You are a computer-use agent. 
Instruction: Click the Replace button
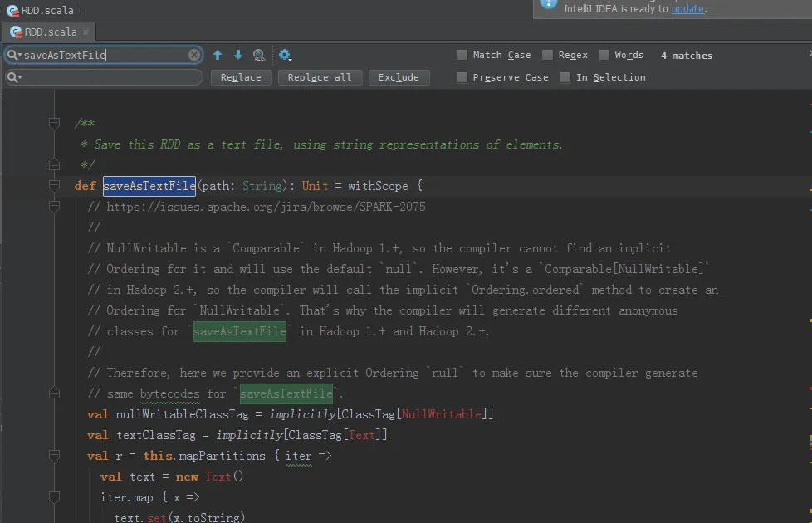coord(241,77)
